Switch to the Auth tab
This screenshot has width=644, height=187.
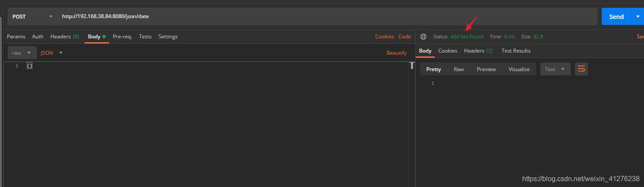(x=38, y=37)
